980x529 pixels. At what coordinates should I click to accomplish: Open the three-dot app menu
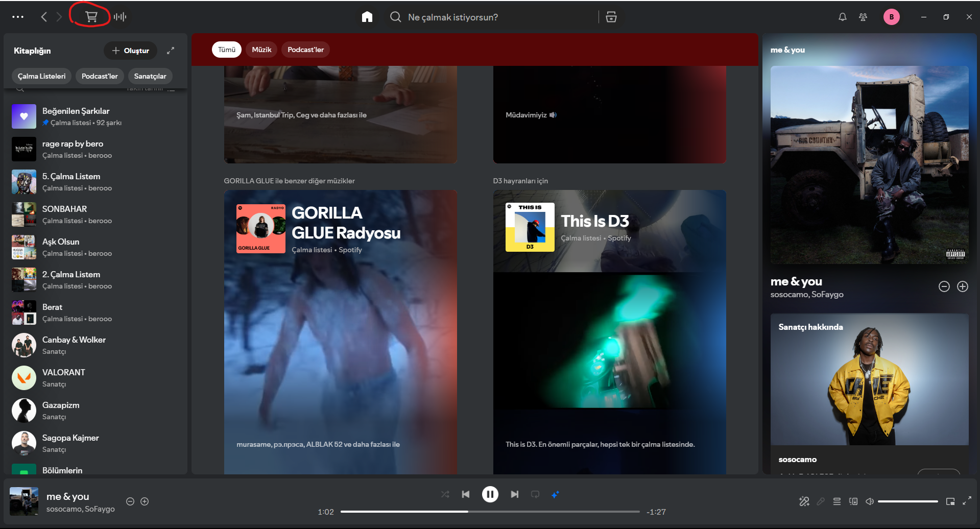(x=18, y=17)
